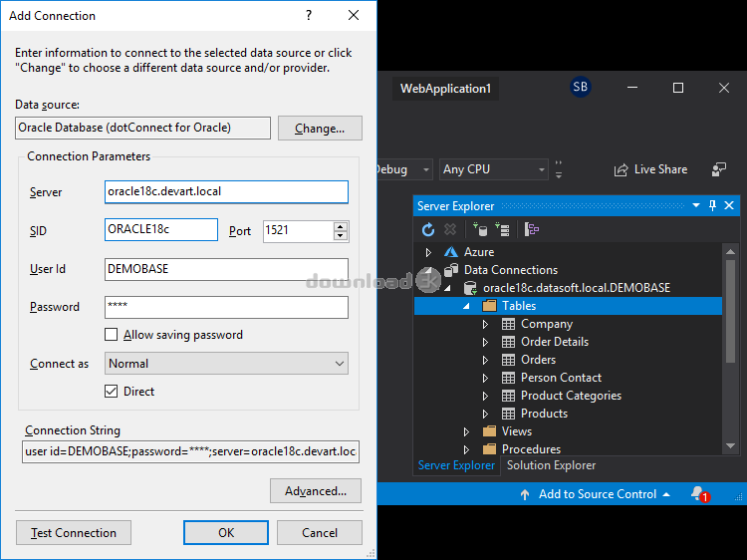Click the oracle18c connection icon
747x560 pixels.
[470, 288]
